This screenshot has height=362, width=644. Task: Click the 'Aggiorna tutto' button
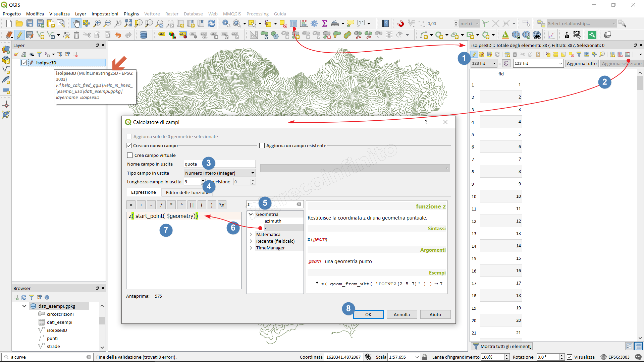click(582, 63)
